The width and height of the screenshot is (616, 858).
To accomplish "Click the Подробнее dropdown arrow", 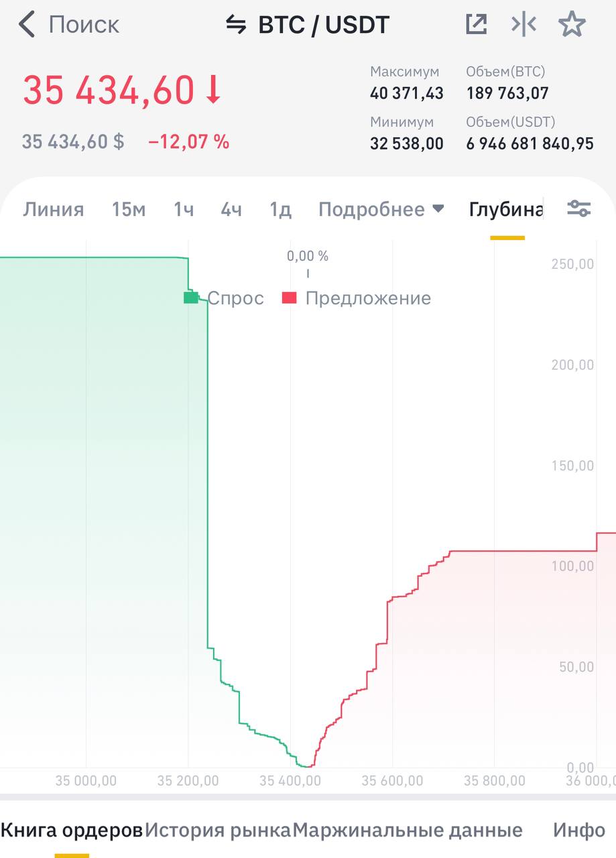I will (438, 209).
